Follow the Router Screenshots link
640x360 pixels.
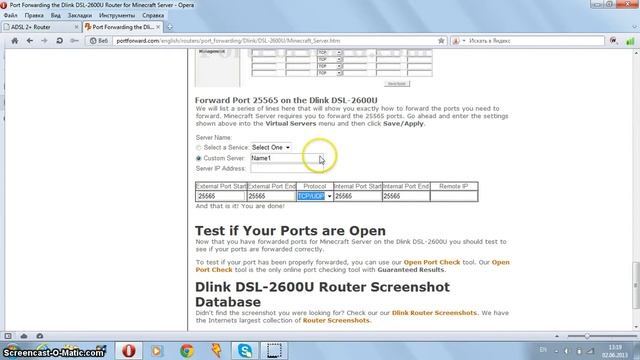tap(336, 321)
